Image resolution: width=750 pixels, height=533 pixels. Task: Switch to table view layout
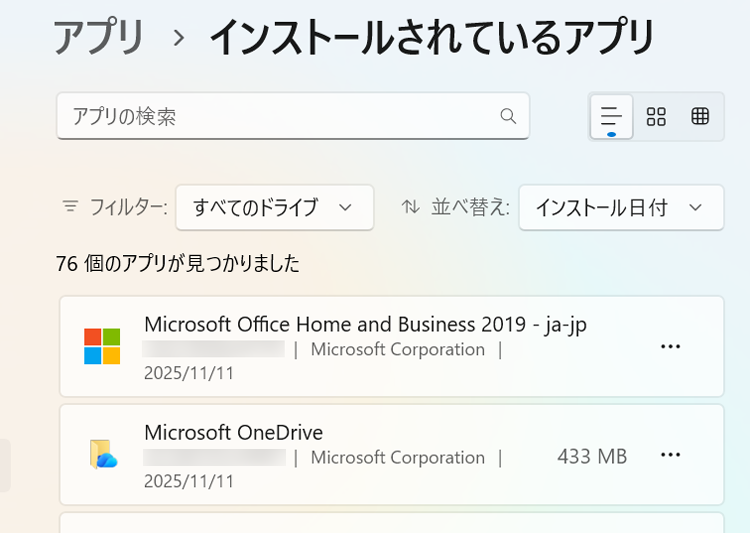coord(700,116)
